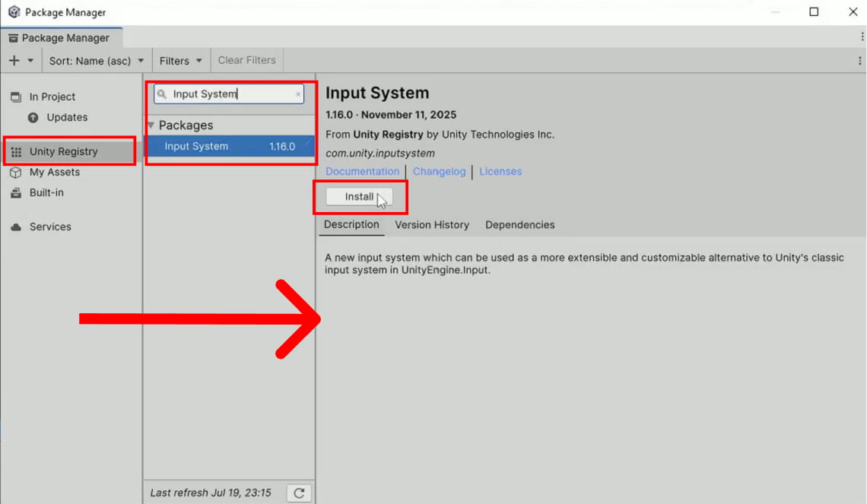Viewport: 867px width, 504px height.
Task: Open the Documentation link
Action: pyautogui.click(x=362, y=171)
